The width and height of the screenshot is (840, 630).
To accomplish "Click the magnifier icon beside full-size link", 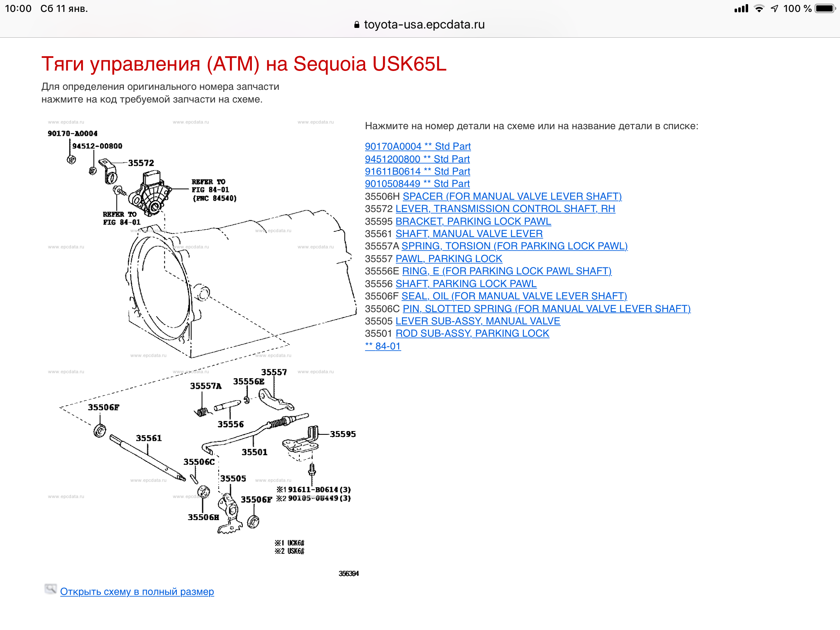I will pos(50,589).
